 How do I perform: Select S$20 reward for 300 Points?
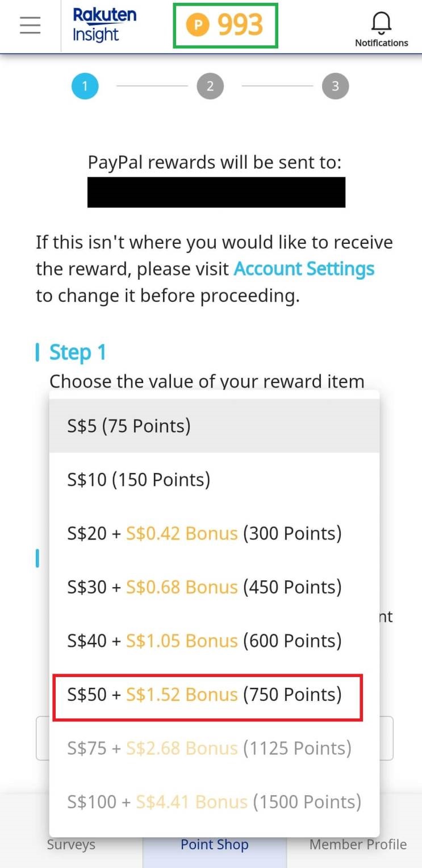click(214, 533)
